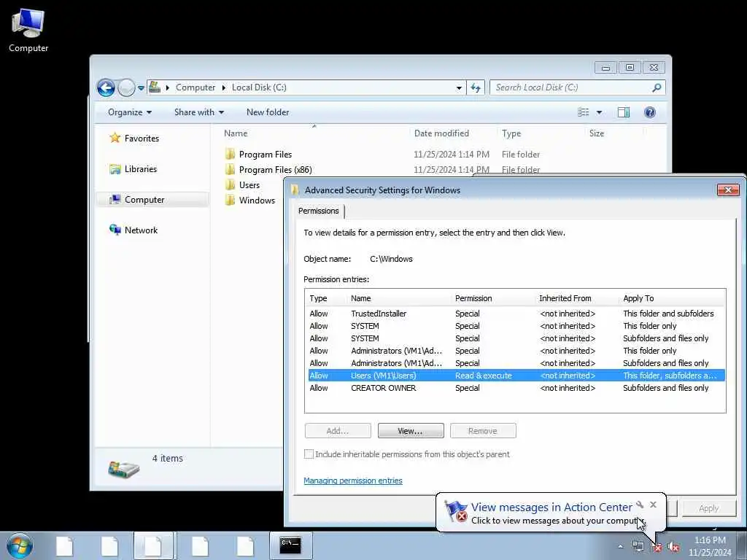Click the Libraries folder icon

[x=115, y=169]
